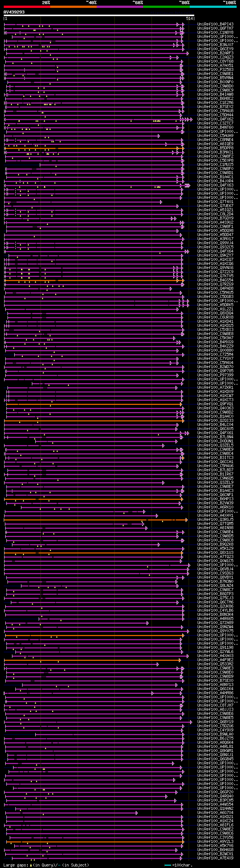Select label UniRef100_B4NT60
240x868 pixels.
click(x=215, y=127)
